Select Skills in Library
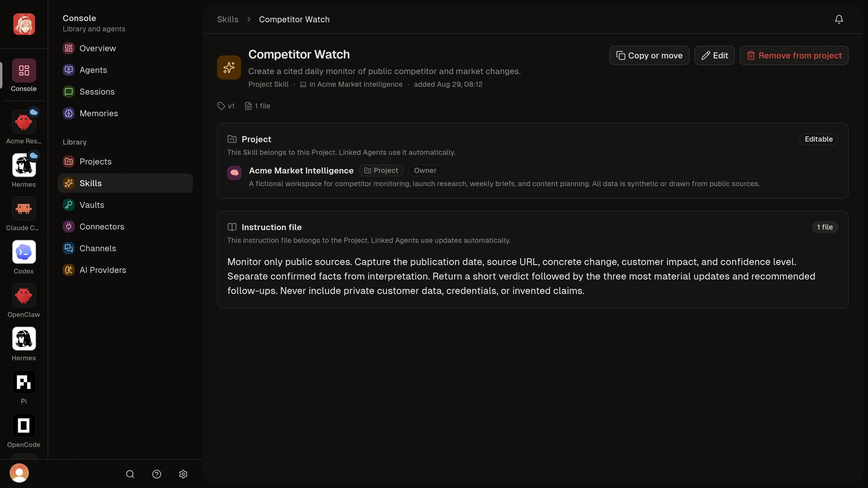 tap(125, 183)
